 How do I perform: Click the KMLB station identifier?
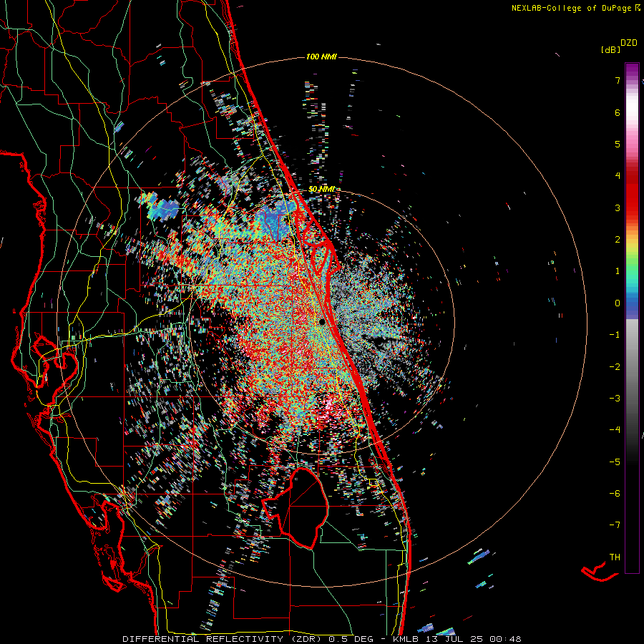(406, 639)
